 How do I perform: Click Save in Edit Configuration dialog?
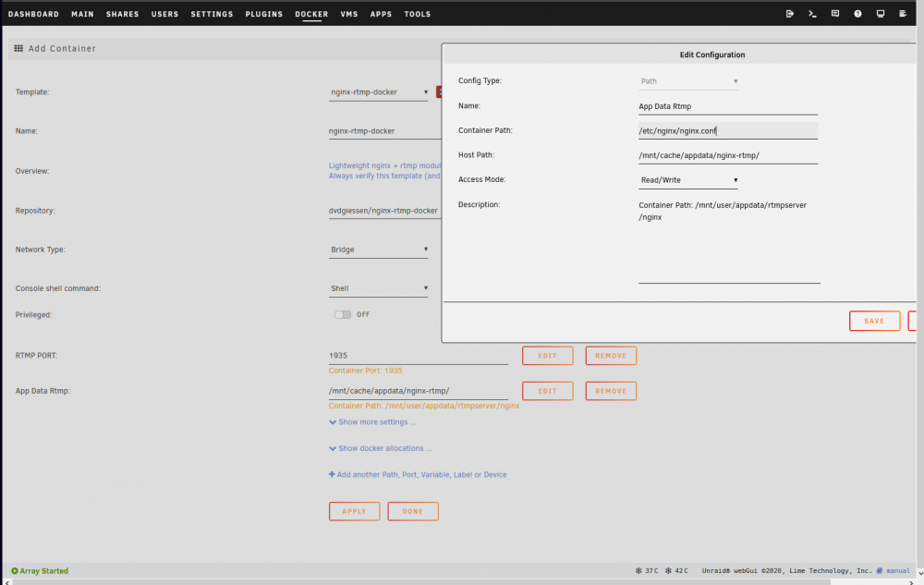pos(874,321)
